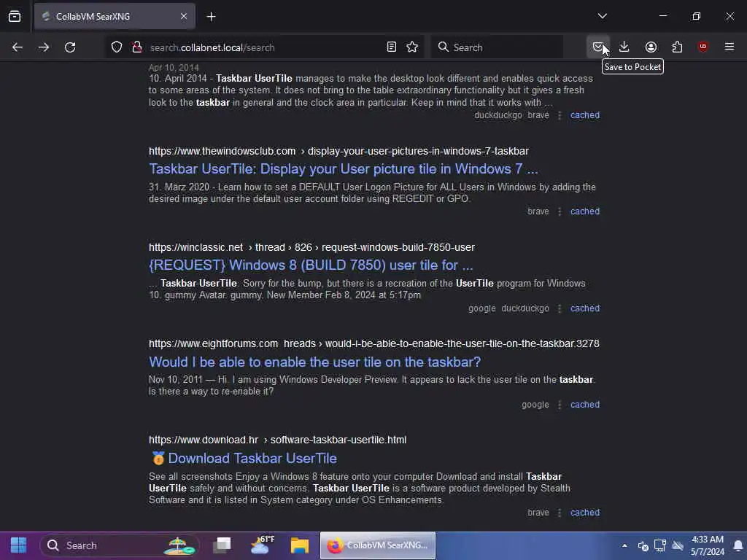747x560 pixels.
Task: Click the browser Search box
Action: (x=497, y=47)
